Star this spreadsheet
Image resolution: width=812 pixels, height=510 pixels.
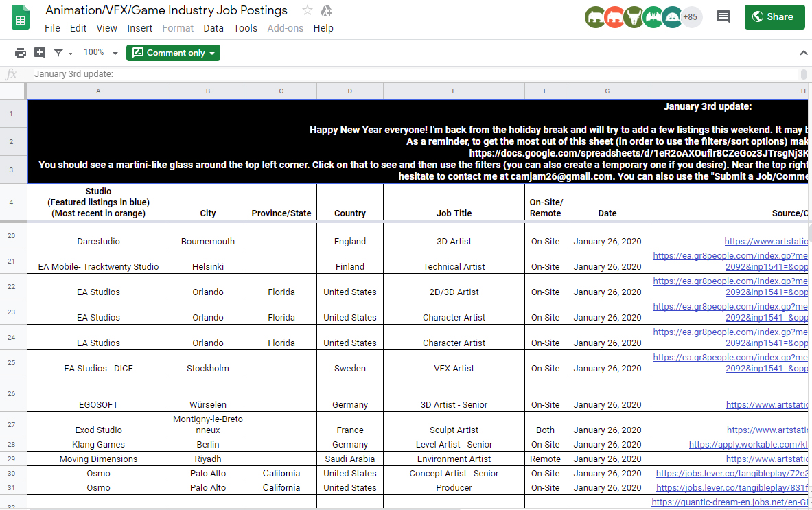click(x=307, y=10)
